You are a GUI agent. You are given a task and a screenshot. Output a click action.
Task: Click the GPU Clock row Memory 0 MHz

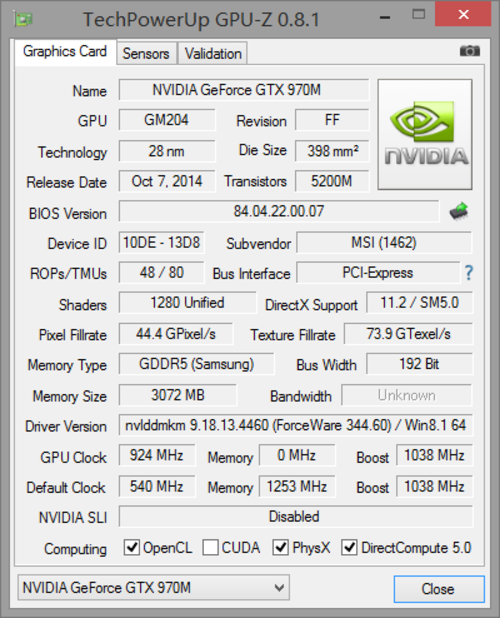click(297, 456)
